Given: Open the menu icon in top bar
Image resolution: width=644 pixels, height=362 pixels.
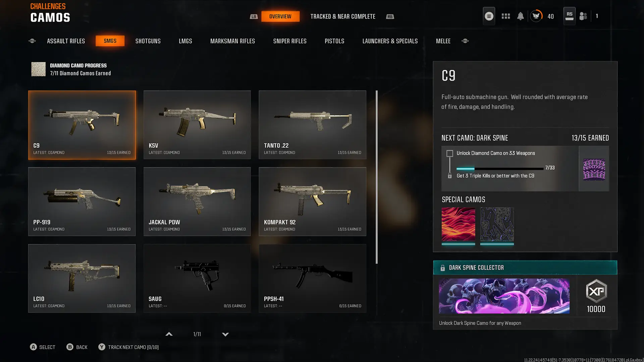Looking at the screenshot, I should 489,16.
